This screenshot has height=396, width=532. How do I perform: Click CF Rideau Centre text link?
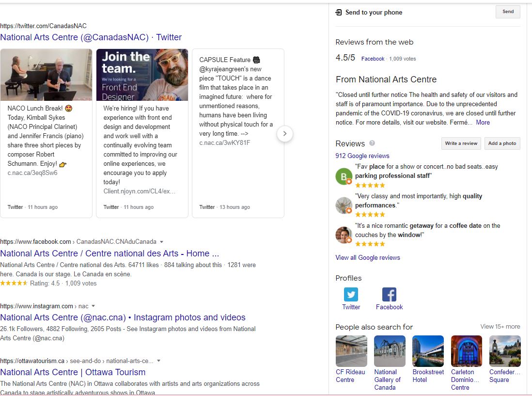pos(350,376)
